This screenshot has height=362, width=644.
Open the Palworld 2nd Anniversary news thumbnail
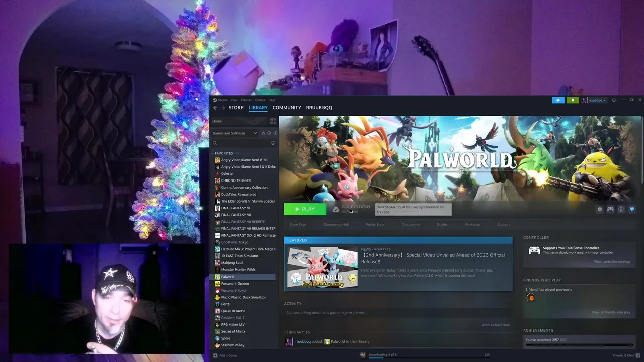click(323, 268)
